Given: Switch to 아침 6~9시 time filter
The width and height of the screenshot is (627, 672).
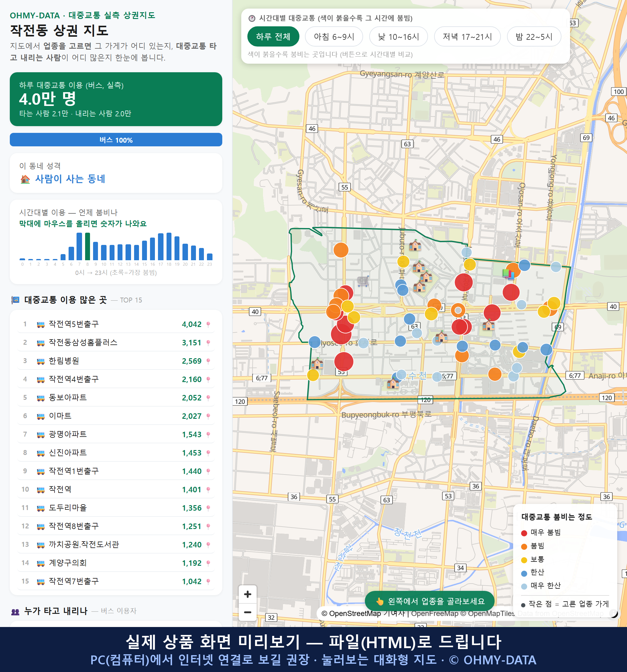Looking at the screenshot, I should pos(334,36).
